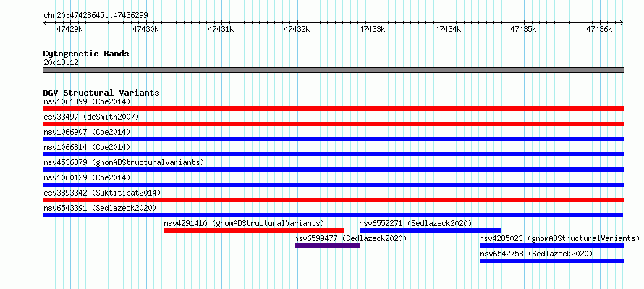Click the 47434k ruler tick label
The image size is (644, 289).
coord(448,29)
